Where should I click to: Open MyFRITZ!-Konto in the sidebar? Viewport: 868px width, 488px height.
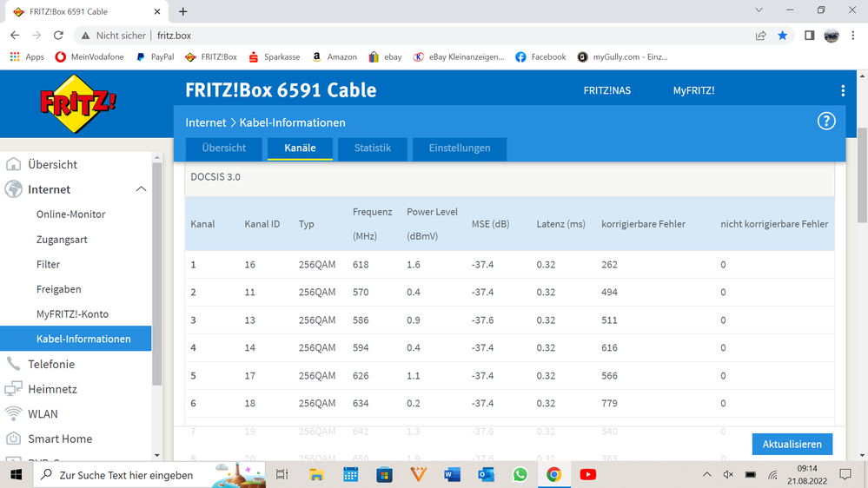pyautogui.click(x=72, y=314)
